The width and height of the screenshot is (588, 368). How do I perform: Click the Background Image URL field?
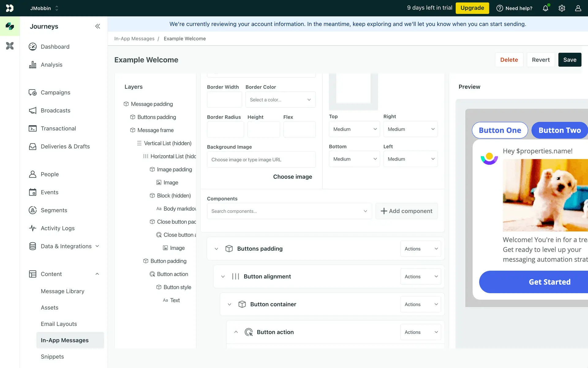click(x=261, y=160)
